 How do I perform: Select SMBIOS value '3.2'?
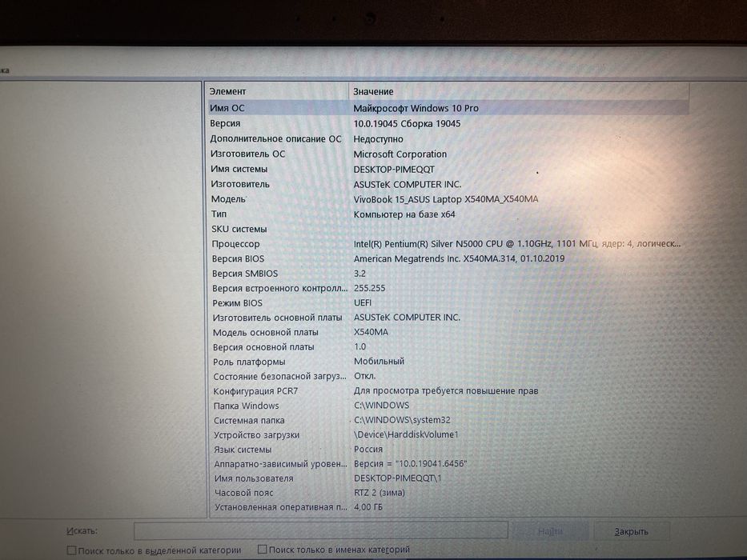pos(359,274)
